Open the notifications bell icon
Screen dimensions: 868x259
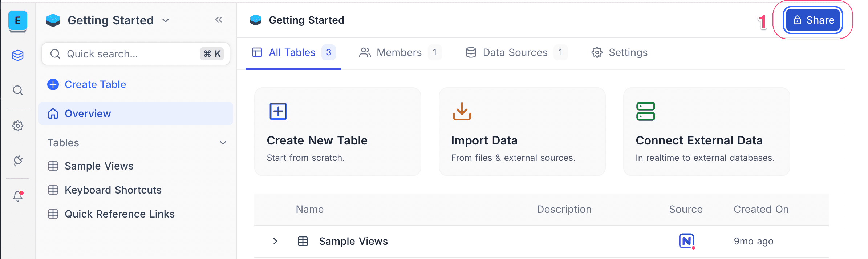tap(17, 196)
